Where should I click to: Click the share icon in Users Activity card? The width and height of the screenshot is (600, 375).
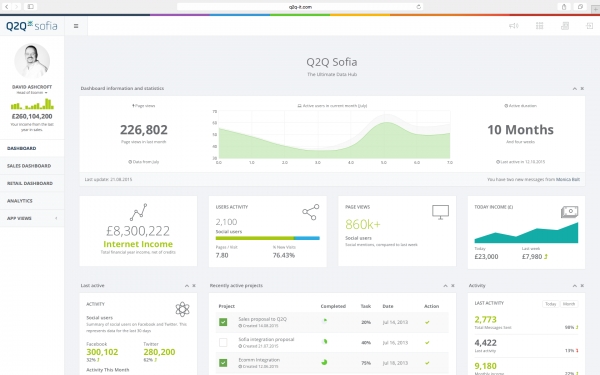(x=311, y=212)
